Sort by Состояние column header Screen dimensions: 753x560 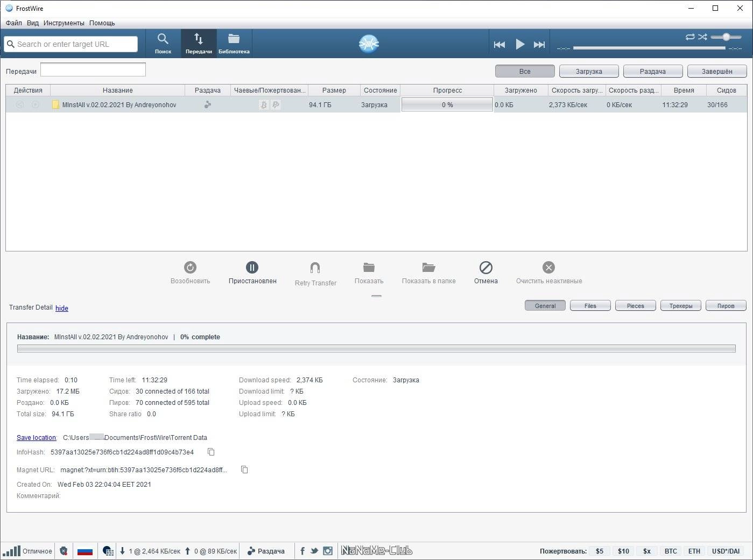click(380, 90)
